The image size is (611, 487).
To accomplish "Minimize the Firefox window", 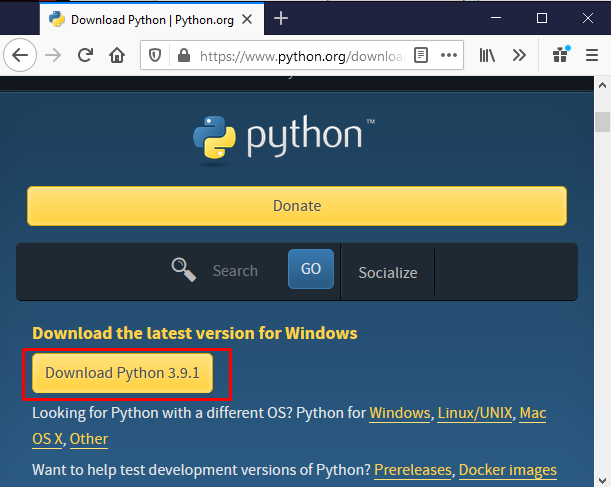I will [x=496, y=18].
